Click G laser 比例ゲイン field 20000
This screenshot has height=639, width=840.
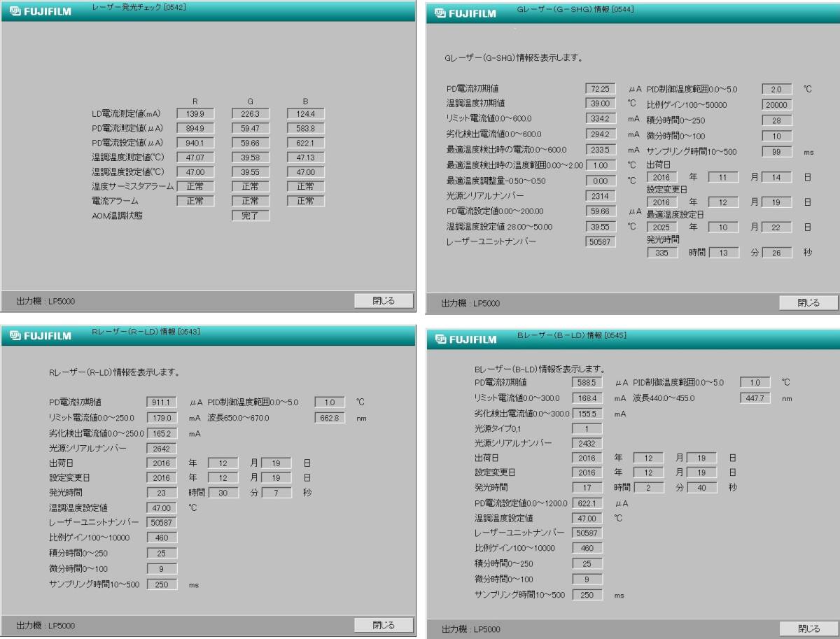coord(777,105)
